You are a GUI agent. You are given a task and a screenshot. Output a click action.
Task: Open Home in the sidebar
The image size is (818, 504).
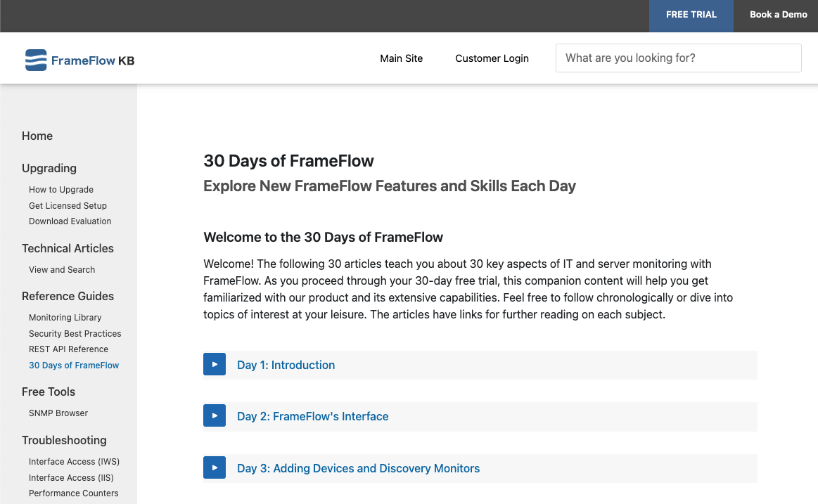coord(37,136)
